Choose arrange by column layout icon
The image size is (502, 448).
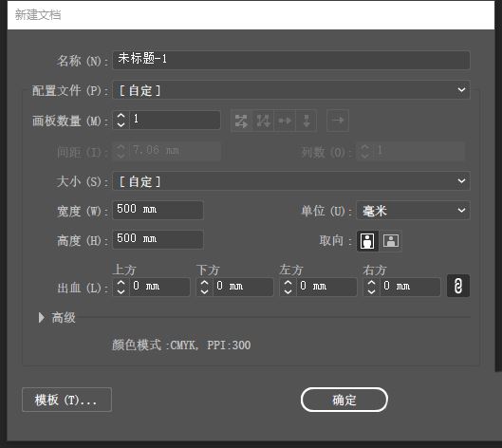point(307,121)
